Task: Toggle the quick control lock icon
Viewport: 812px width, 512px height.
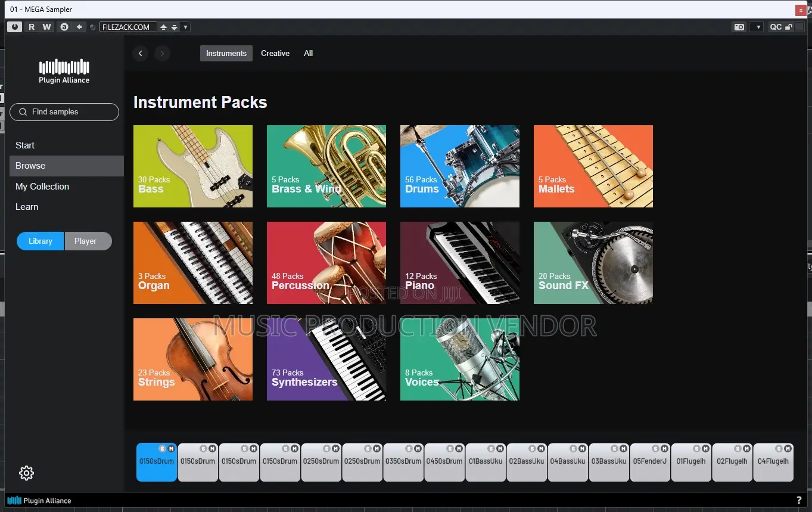Action: [789, 27]
